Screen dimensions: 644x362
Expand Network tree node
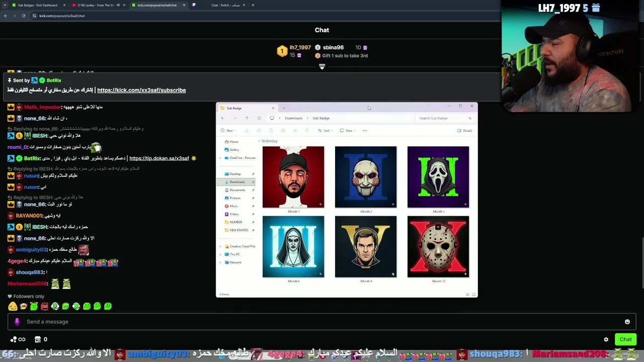(x=220, y=262)
